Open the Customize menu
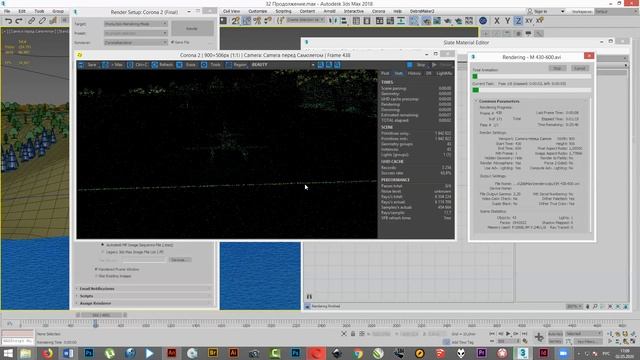 (x=258, y=11)
